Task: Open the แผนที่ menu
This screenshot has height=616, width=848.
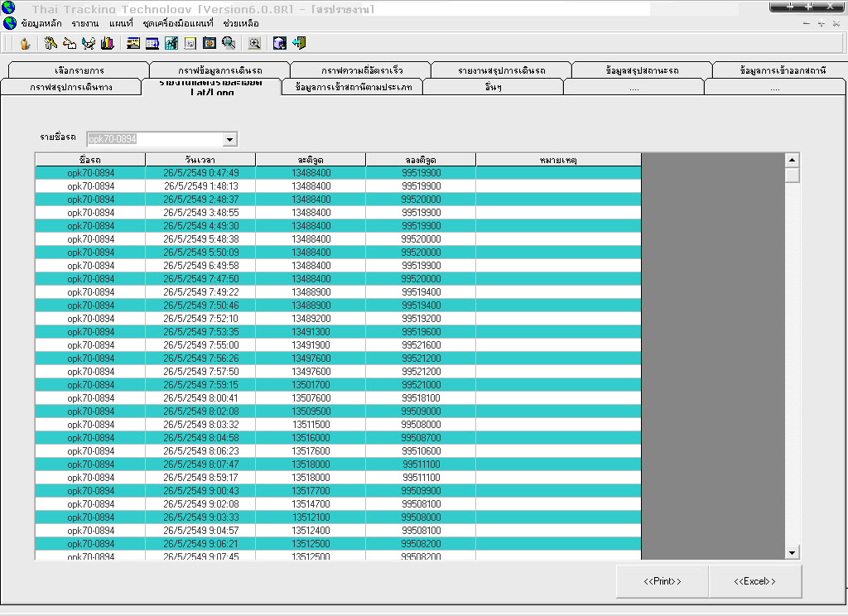Action: [121, 23]
